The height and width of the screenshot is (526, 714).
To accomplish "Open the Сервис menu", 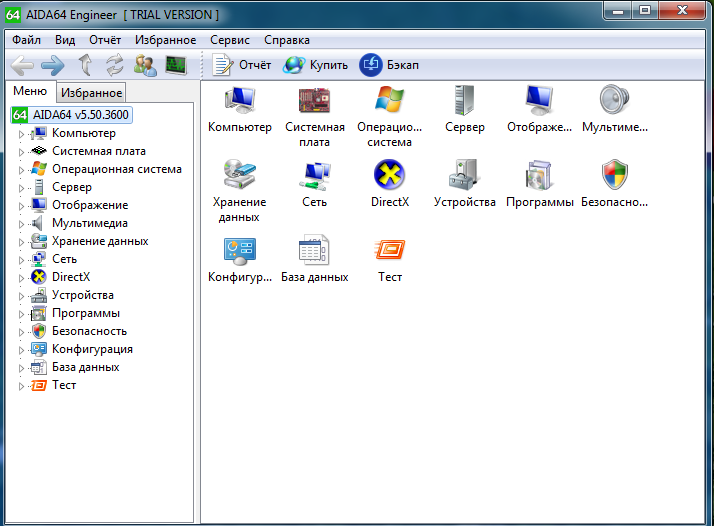I will point(230,40).
